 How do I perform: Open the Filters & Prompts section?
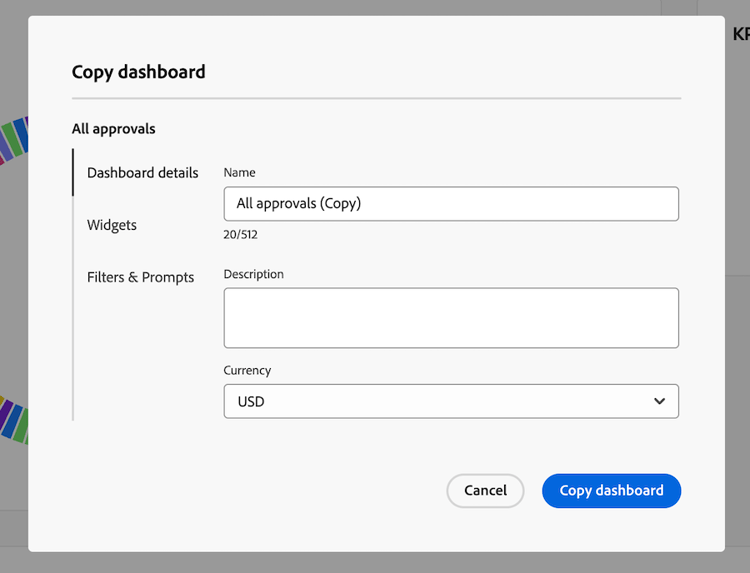141,277
